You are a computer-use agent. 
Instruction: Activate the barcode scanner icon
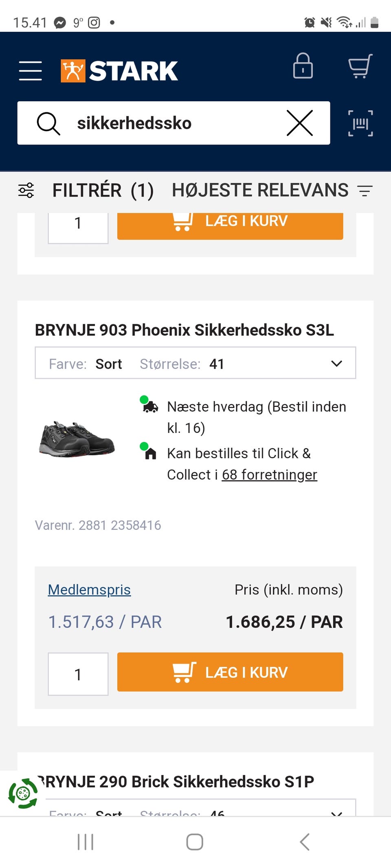coord(360,123)
